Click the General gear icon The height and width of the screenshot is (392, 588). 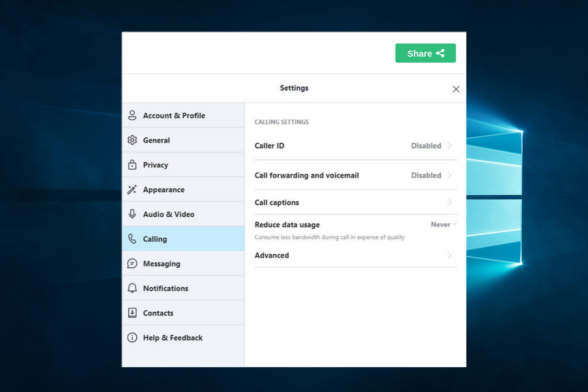132,140
